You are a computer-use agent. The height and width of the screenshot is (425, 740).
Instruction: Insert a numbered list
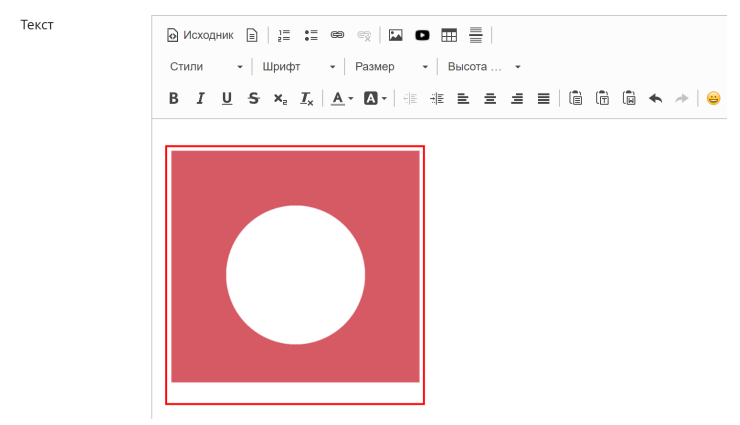click(x=284, y=35)
